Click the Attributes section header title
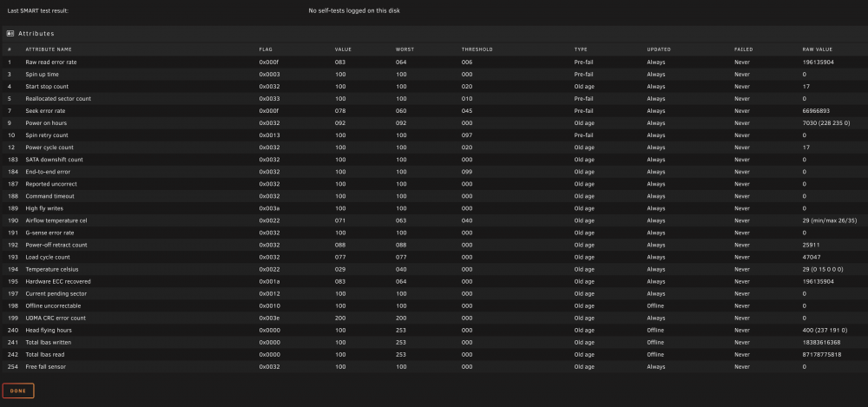Screen dimensions: 868x407 [x=36, y=34]
